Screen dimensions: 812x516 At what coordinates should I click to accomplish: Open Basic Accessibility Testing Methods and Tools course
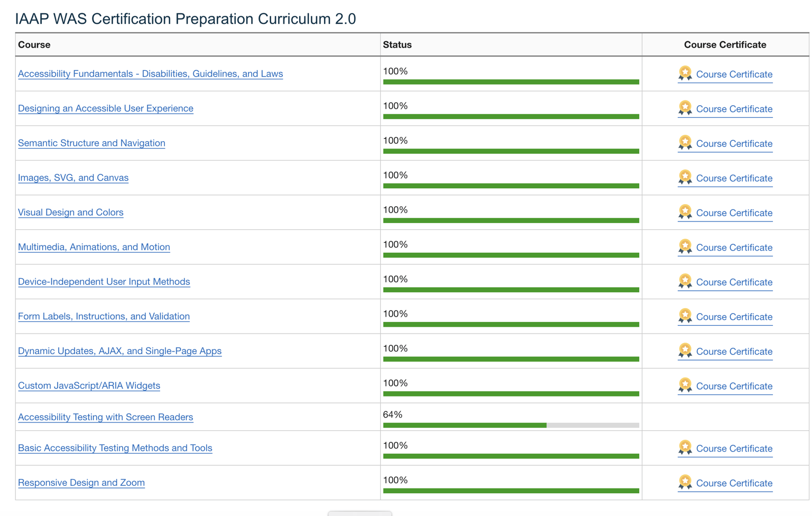pos(115,448)
